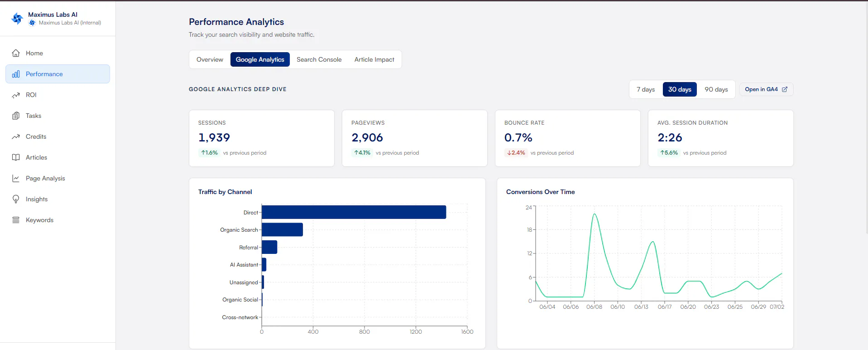868x350 pixels.
Task: Click the Organic Social channel label
Action: [x=240, y=300]
